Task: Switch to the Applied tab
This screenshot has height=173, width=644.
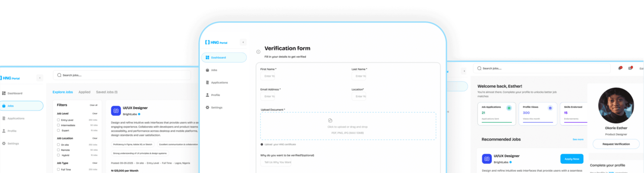Action: (84, 92)
